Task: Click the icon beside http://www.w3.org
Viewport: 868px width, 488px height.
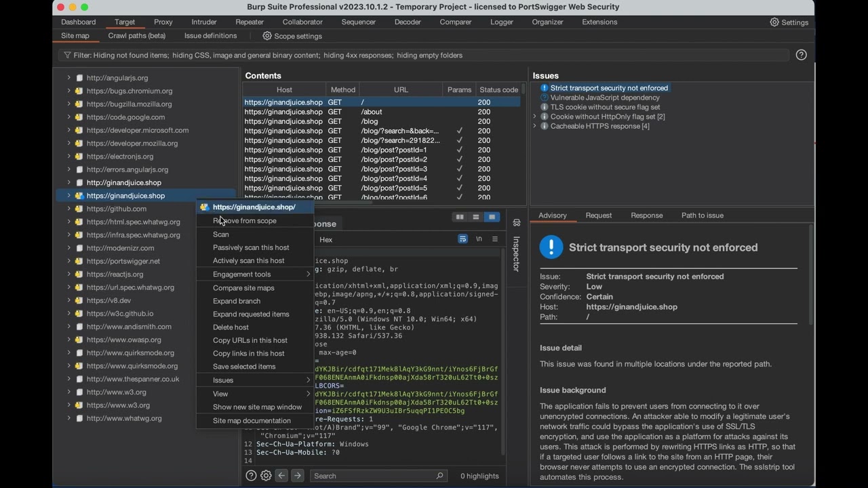Action: click(x=79, y=392)
